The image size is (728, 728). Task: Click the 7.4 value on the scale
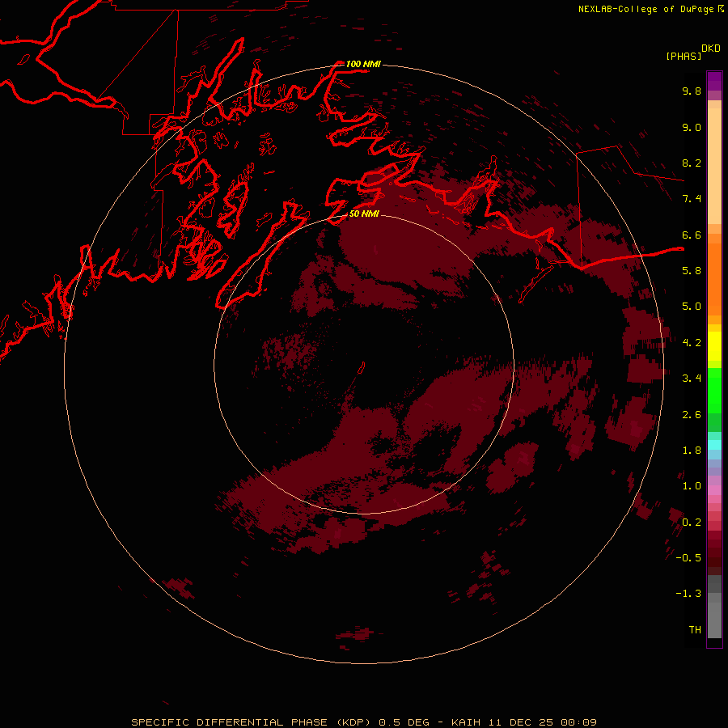(692, 199)
